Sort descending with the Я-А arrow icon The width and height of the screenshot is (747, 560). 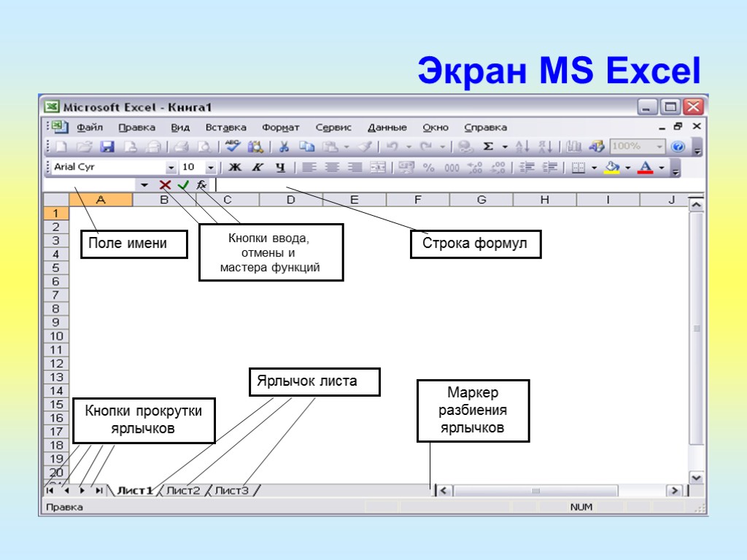[545, 147]
